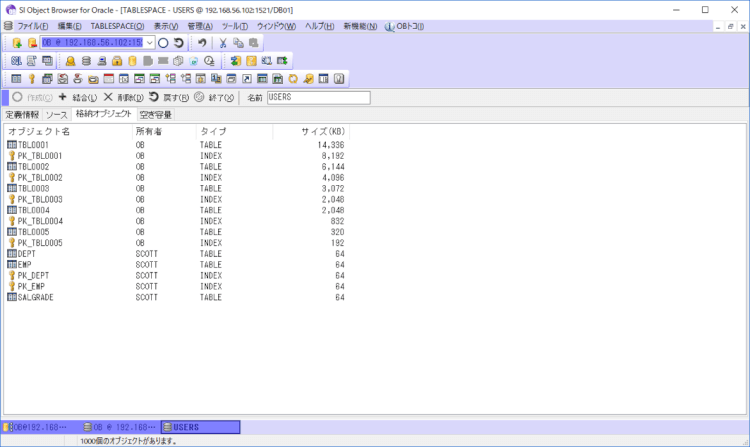750x447 pixels.
Task: Click the padlock icon in second toolbar
Action: tap(117, 61)
